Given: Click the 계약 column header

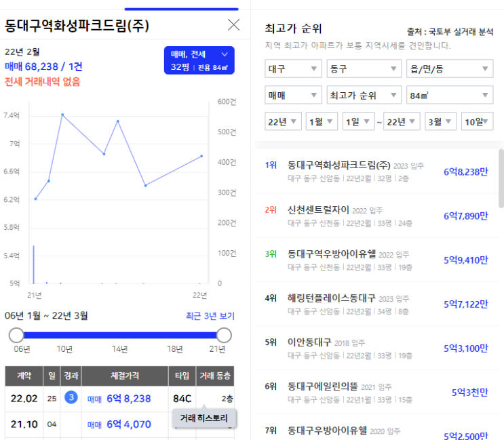Looking at the screenshot, I should click(24, 376).
